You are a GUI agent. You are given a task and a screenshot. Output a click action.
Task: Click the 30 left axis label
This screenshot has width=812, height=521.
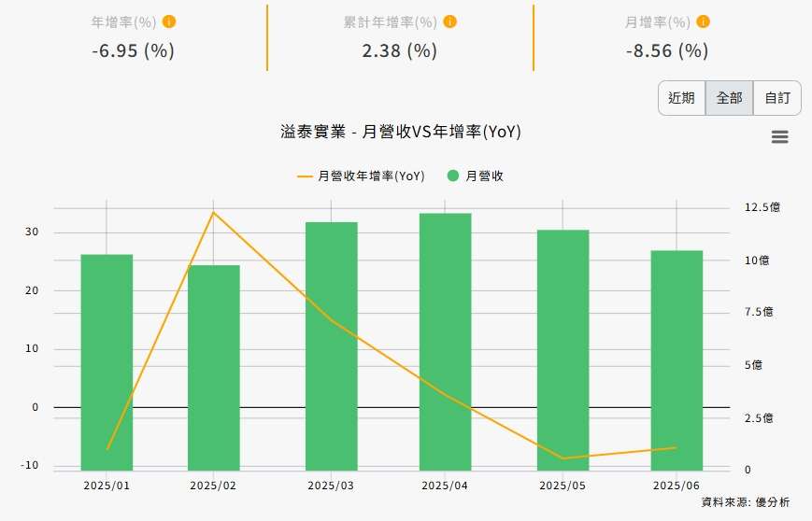(x=32, y=232)
